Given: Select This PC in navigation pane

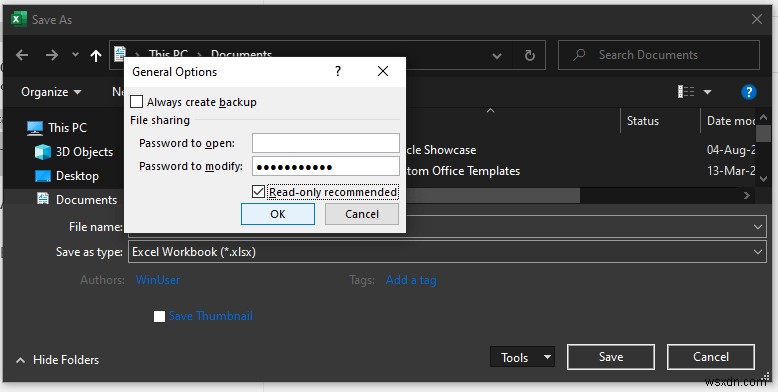Looking at the screenshot, I should (x=57, y=128).
